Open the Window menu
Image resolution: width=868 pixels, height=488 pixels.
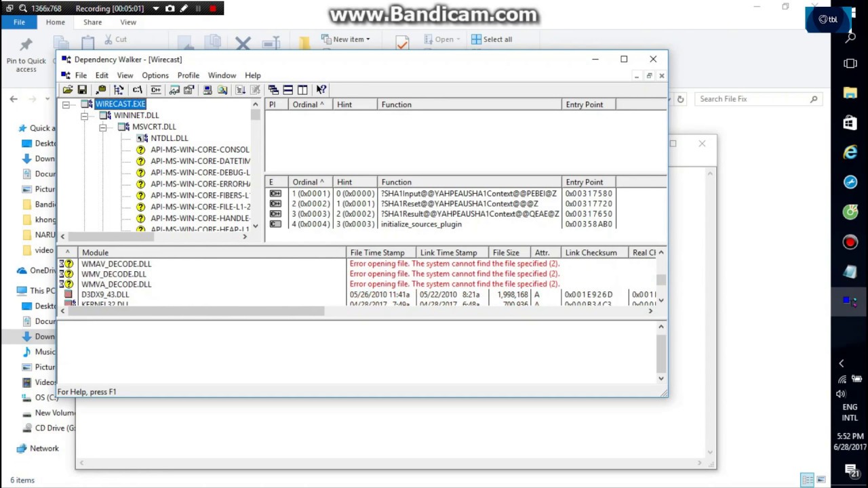[x=222, y=75]
